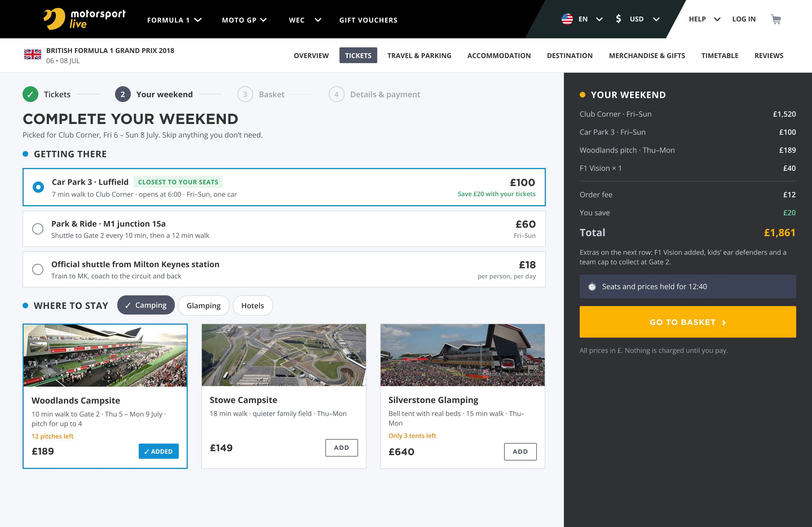Click the step 2 Your weekend circle
812x527 pixels.
[123, 94]
